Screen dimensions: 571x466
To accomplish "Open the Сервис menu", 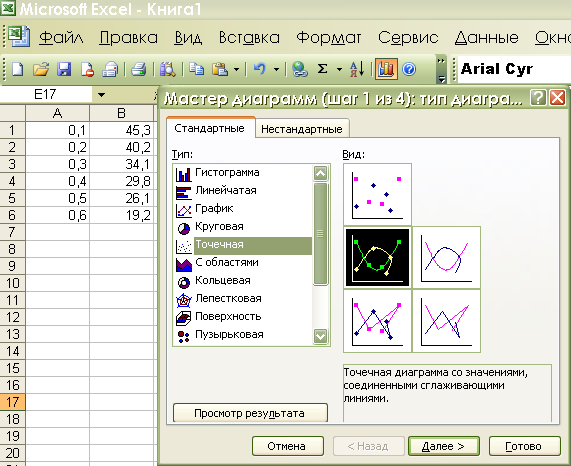I will pos(408,37).
